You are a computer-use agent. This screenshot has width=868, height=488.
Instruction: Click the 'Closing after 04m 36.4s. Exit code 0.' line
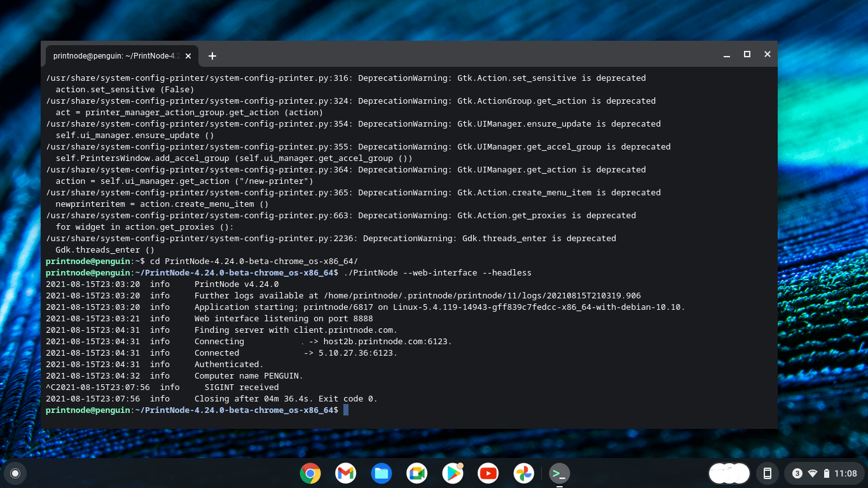(286, 399)
